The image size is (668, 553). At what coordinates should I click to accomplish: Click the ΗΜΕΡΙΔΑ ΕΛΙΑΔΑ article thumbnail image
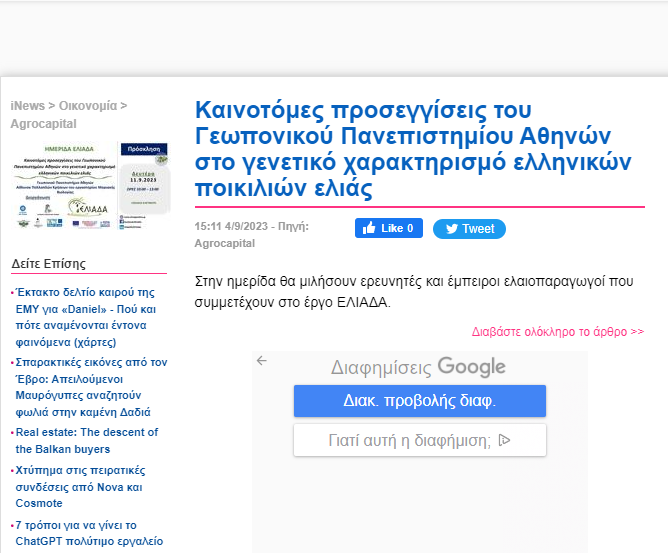pos(92,184)
